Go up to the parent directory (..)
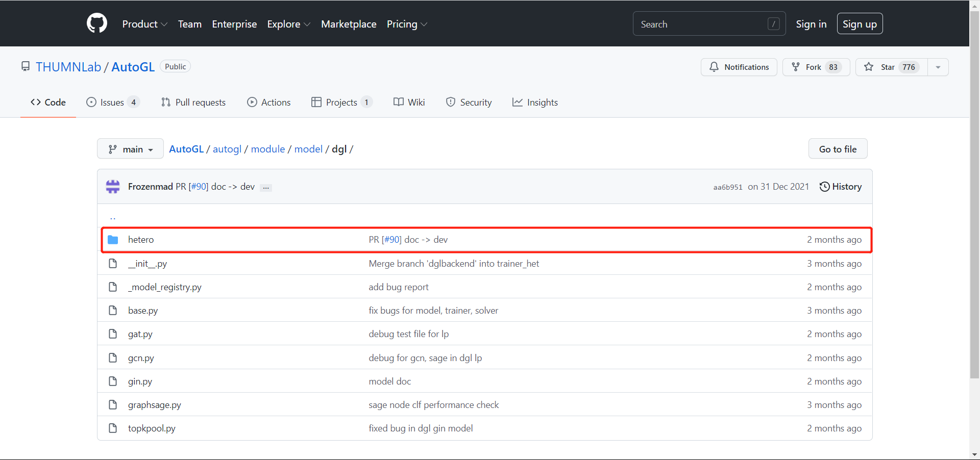 coord(113,217)
